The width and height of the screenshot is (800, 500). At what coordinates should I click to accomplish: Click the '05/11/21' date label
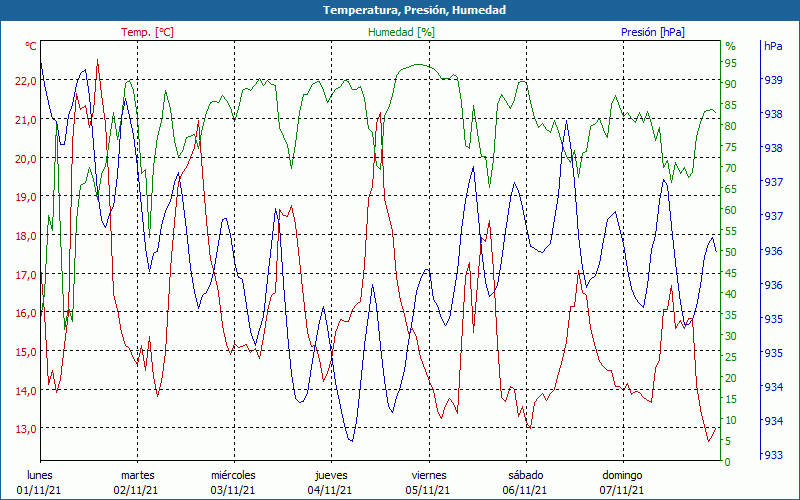(428, 490)
